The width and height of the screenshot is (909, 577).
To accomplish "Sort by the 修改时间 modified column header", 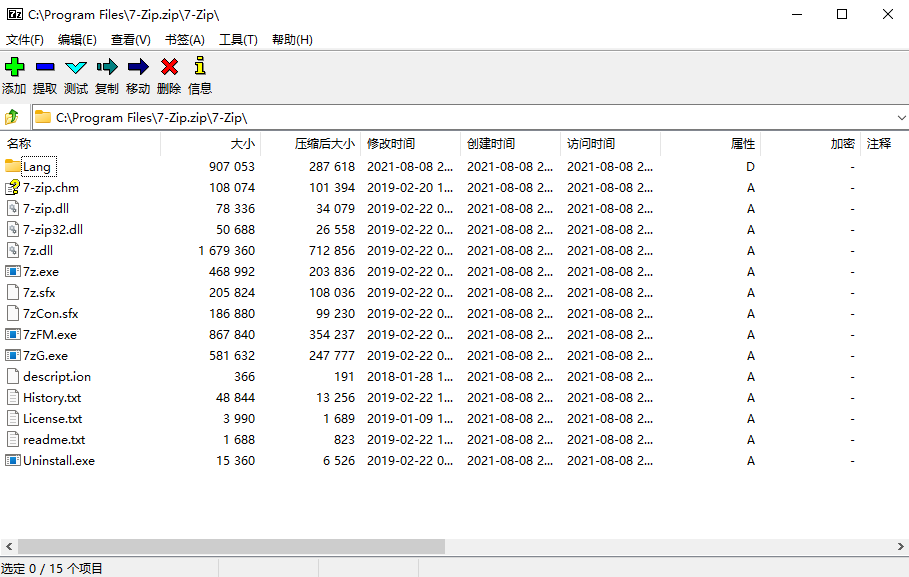I will click(410, 143).
